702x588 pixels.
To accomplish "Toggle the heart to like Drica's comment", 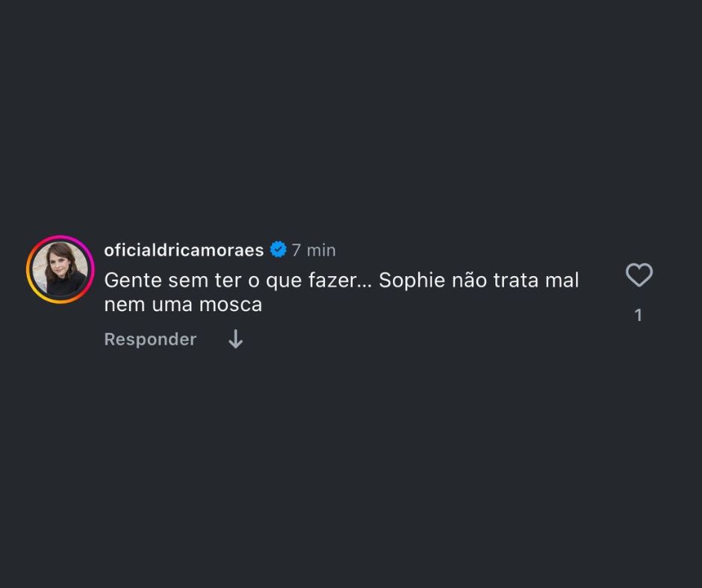I will [639, 275].
